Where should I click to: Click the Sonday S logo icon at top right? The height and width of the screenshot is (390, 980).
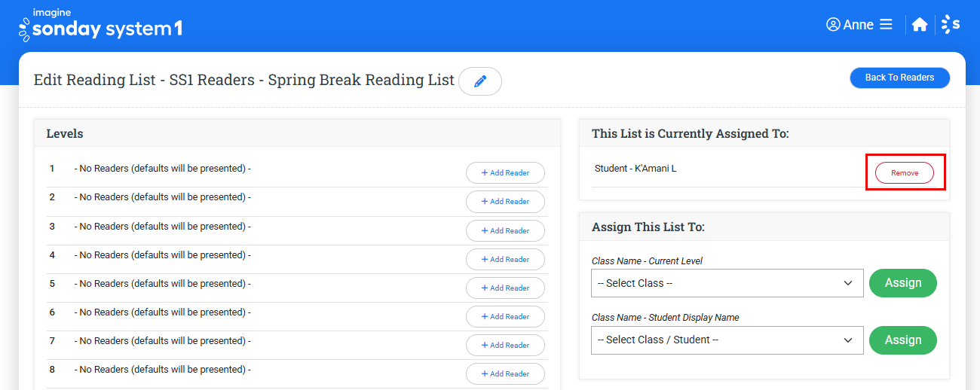951,25
